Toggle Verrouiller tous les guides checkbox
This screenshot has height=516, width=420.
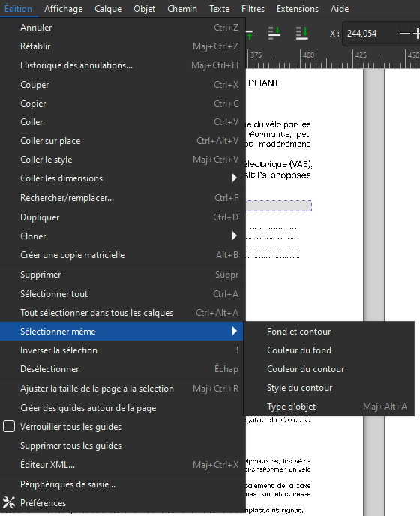[x=9, y=426]
